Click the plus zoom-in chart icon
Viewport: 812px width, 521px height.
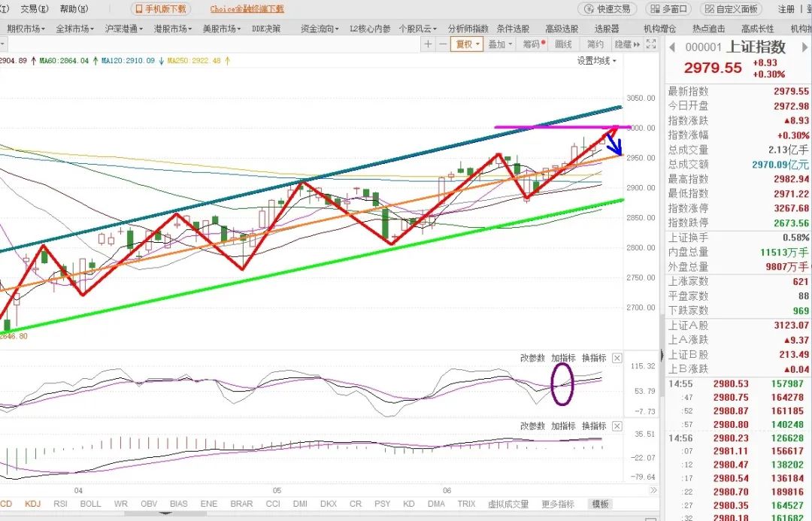428,44
